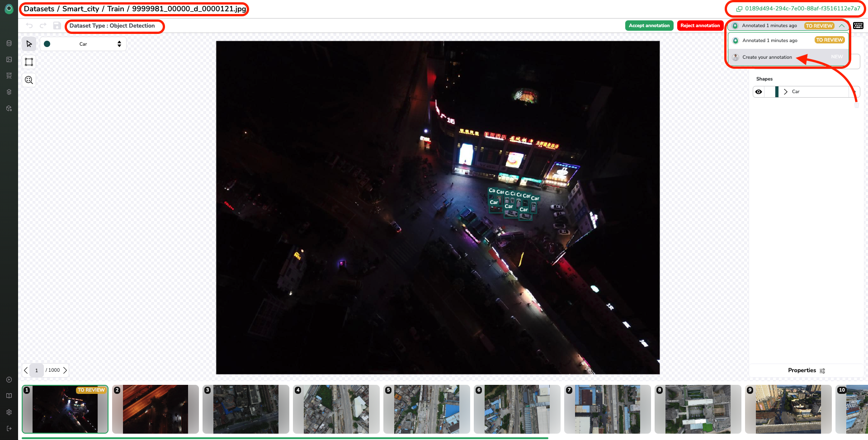The image size is (868, 440).
Task: Go to previous image arrow
Action: pyautogui.click(x=26, y=370)
